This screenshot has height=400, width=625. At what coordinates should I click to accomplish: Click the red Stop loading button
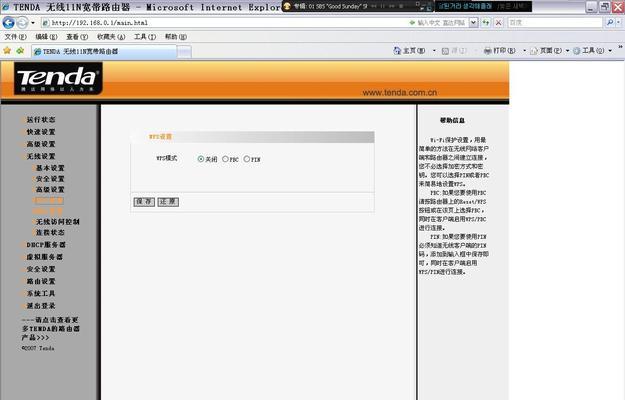pyautogui.click(x=498, y=23)
